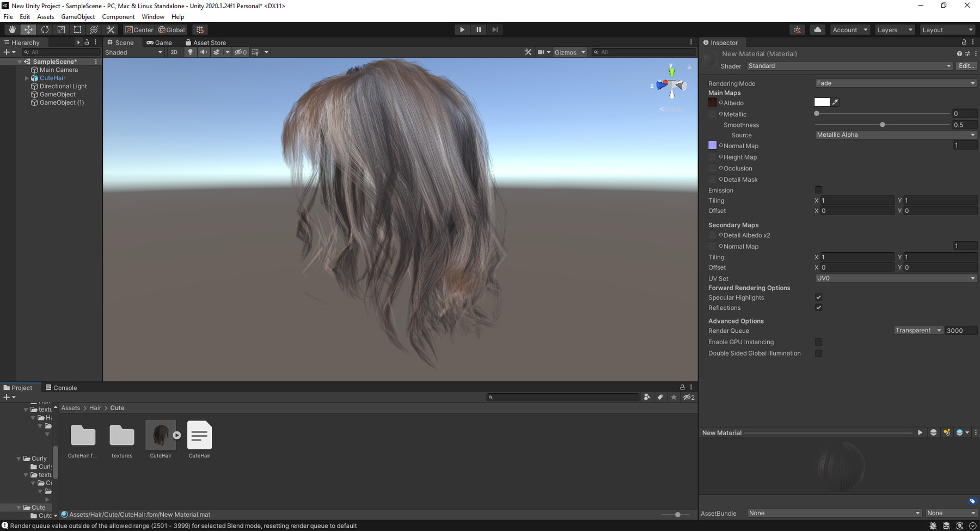Open the Component menu
Image resolution: width=980 pixels, height=531 pixels.
118,17
